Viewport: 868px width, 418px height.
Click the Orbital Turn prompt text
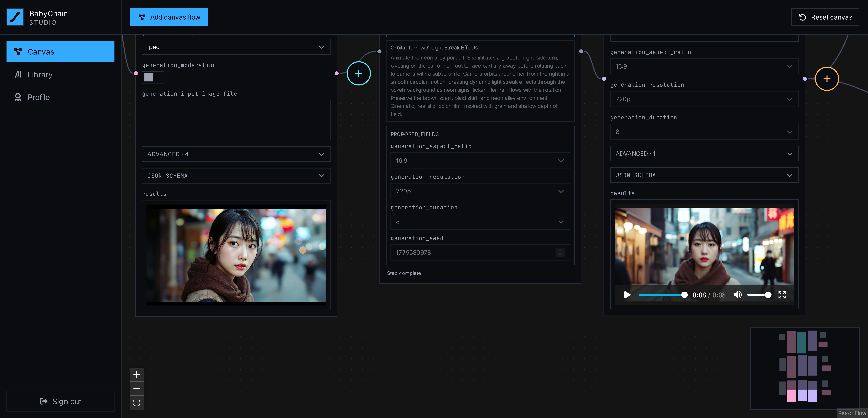(480, 86)
